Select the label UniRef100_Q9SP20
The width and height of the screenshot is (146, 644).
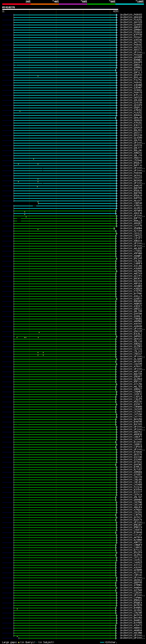pyautogui.click(x=131, y=75)
